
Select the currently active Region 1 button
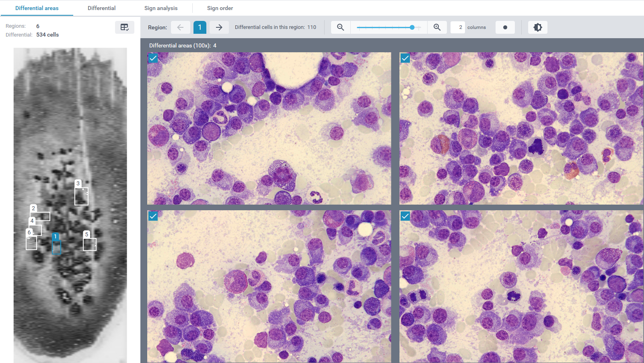point(200,27)
